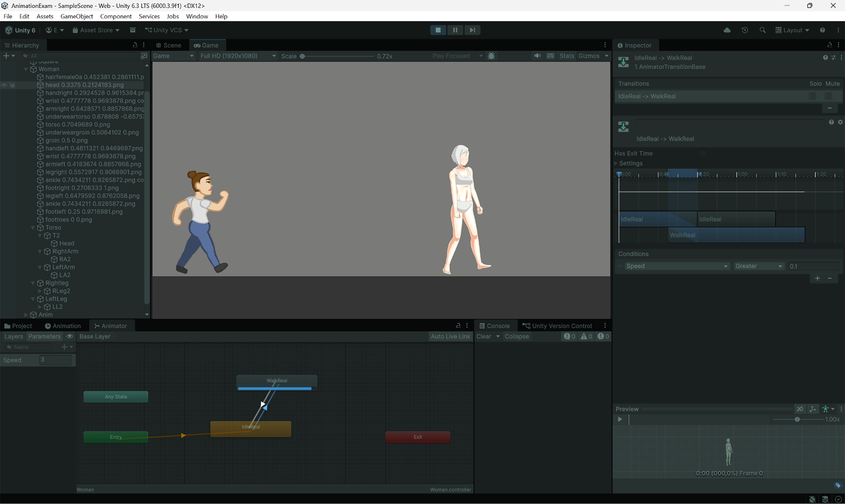
Task: Collapse the Woman object in Hierarchy
Action: [x=26, y=69]
